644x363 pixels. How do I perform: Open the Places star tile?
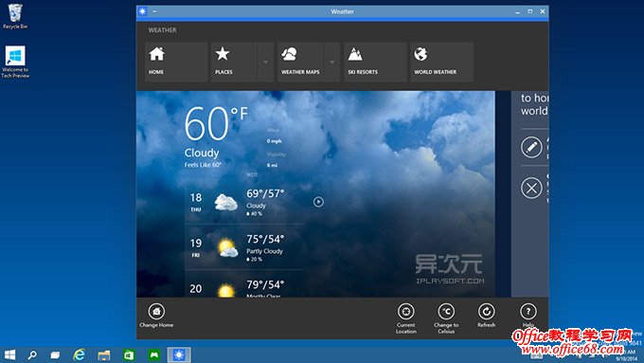tap(234, 62)
